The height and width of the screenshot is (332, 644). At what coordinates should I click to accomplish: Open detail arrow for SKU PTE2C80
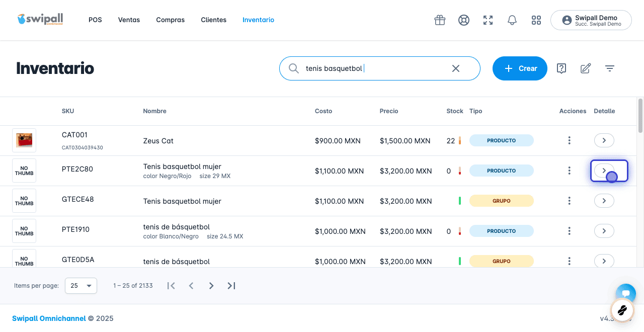[x=604, y=171]
